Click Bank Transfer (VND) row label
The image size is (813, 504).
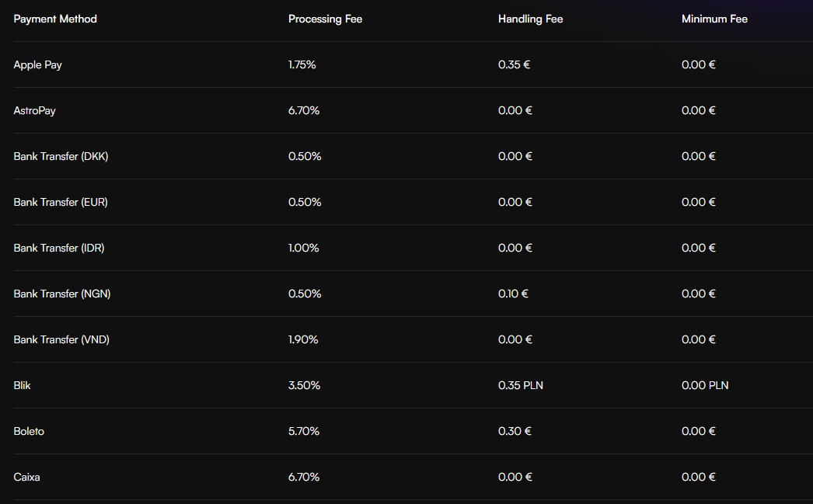point(61,339)
